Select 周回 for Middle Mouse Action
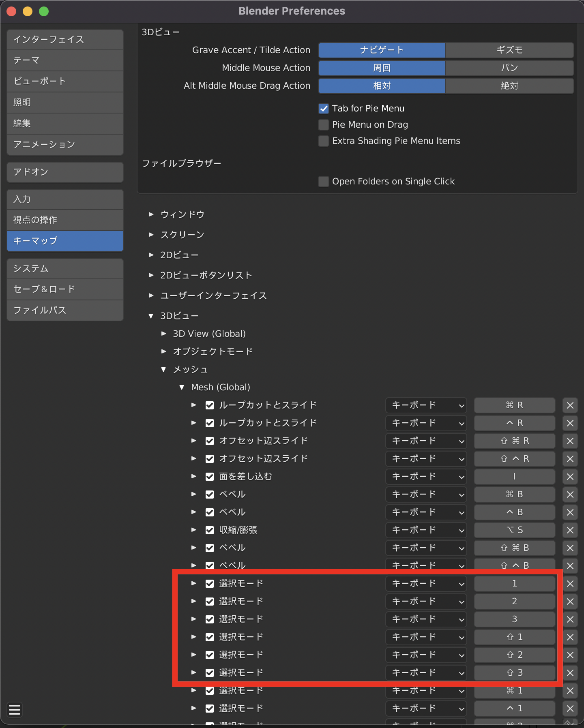This screenshot has height=728, width=584. 382,68
